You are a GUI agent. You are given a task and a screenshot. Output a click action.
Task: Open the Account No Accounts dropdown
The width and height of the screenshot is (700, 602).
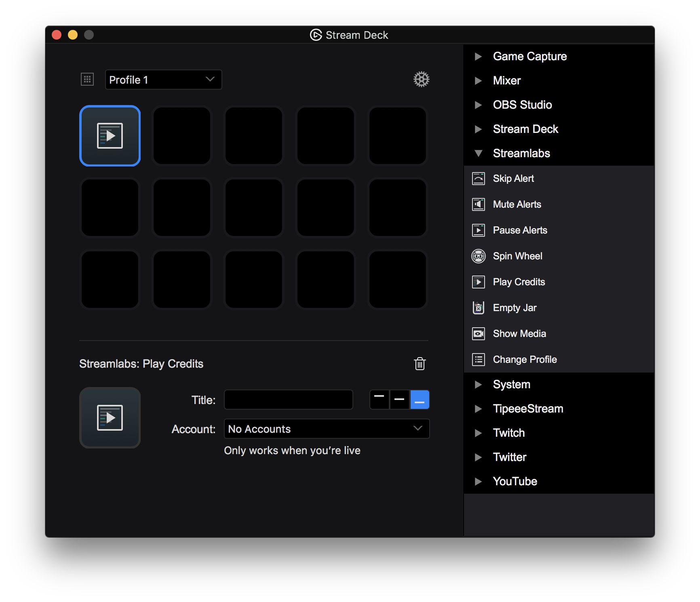[x=326, y=429]
